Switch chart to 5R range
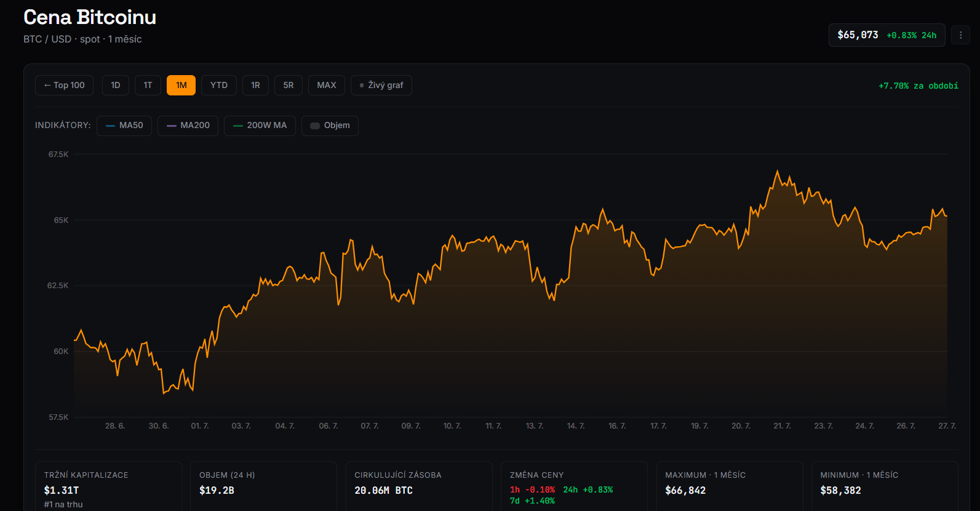980x511 pixels. click(x=289, y=85)
